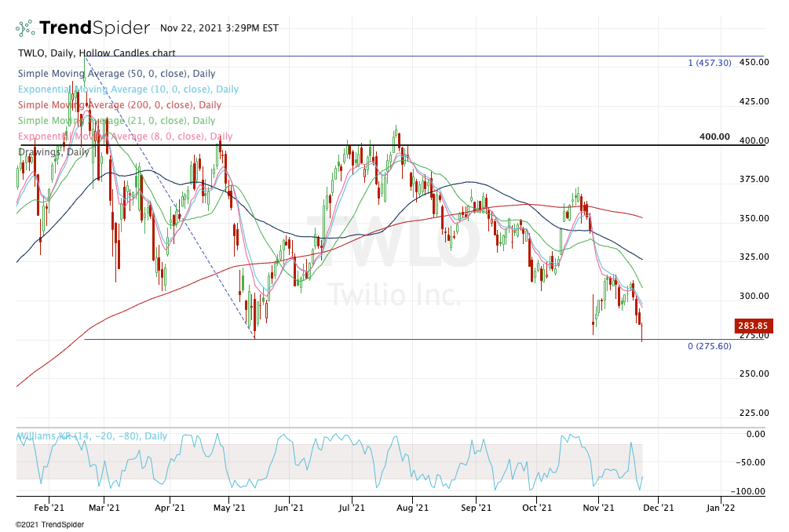Click the Oct '21 date axis label

pos(537,508)
